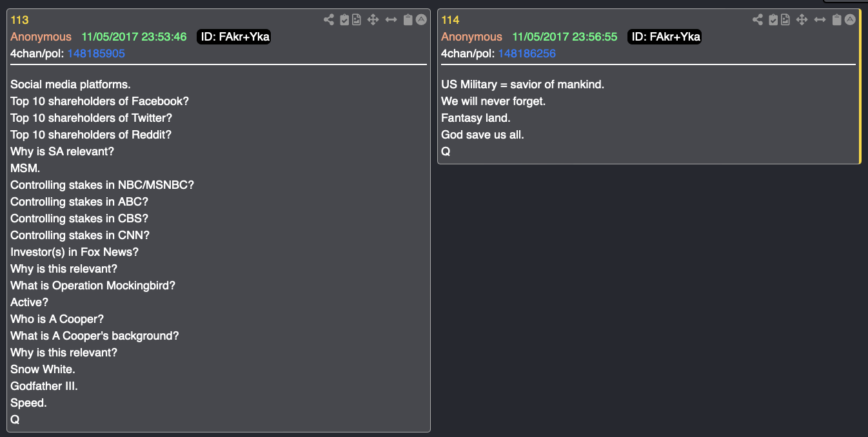
Task: Click the line 'We will never forget.'
Action: (493, 101)
